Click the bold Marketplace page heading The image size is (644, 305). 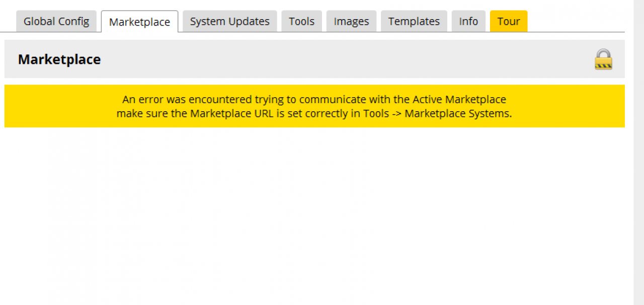pyautogui.click(x=59, y=59)
